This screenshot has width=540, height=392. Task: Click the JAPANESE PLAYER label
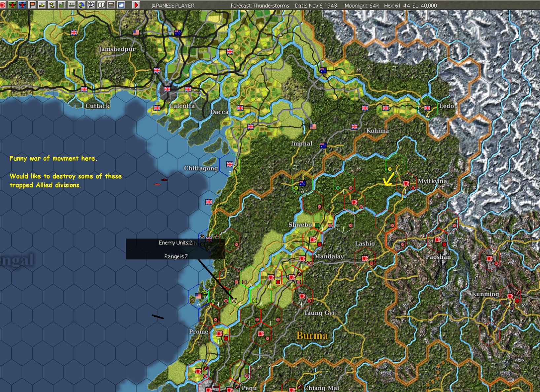click(173, 6)
